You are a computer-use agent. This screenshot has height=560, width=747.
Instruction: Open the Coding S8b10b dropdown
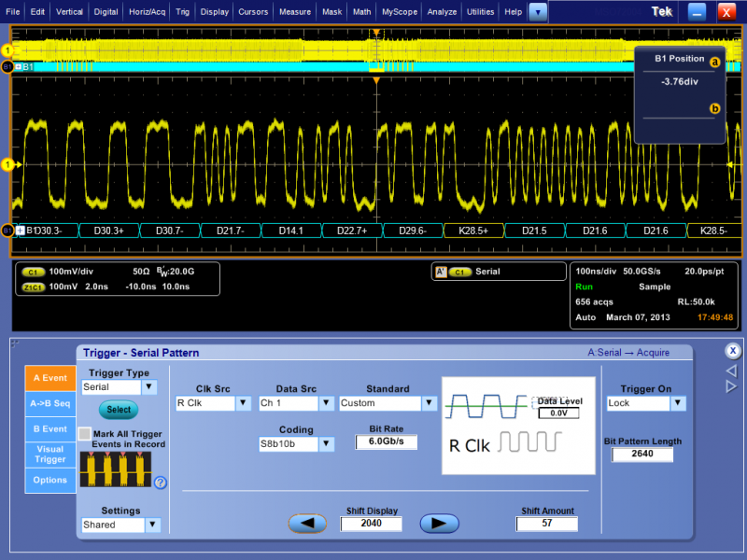coord(325,444)
